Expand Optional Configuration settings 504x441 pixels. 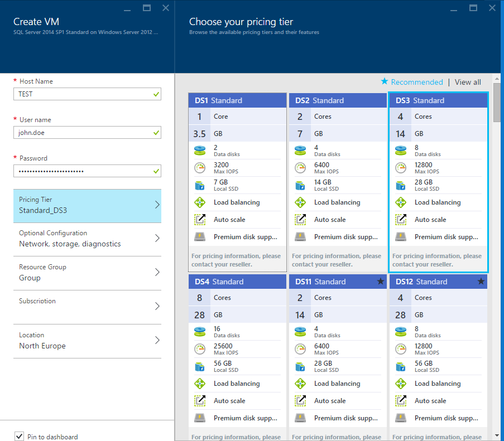tap(87, 239)
